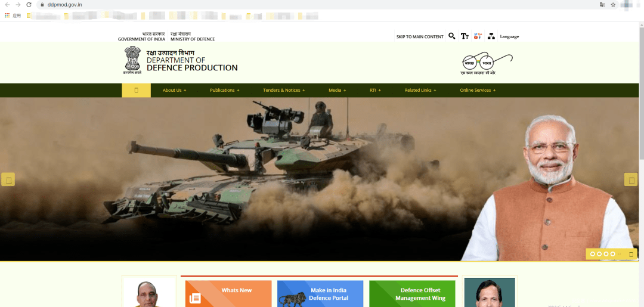Click the padlock icon in address bar
Screen dimensions: 644x307
pyautogui.click(x=42, y=5)
